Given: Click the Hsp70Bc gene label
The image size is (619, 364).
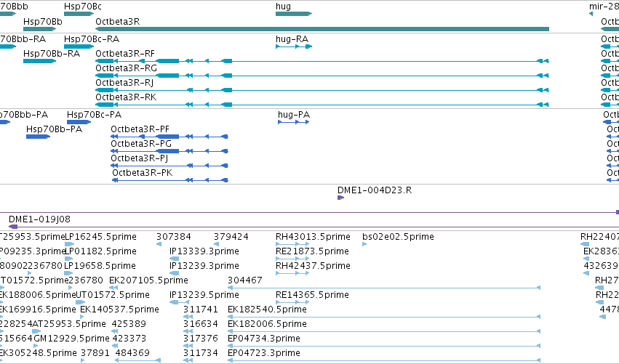Looking at the screenshot, I should tap(82, 7).
